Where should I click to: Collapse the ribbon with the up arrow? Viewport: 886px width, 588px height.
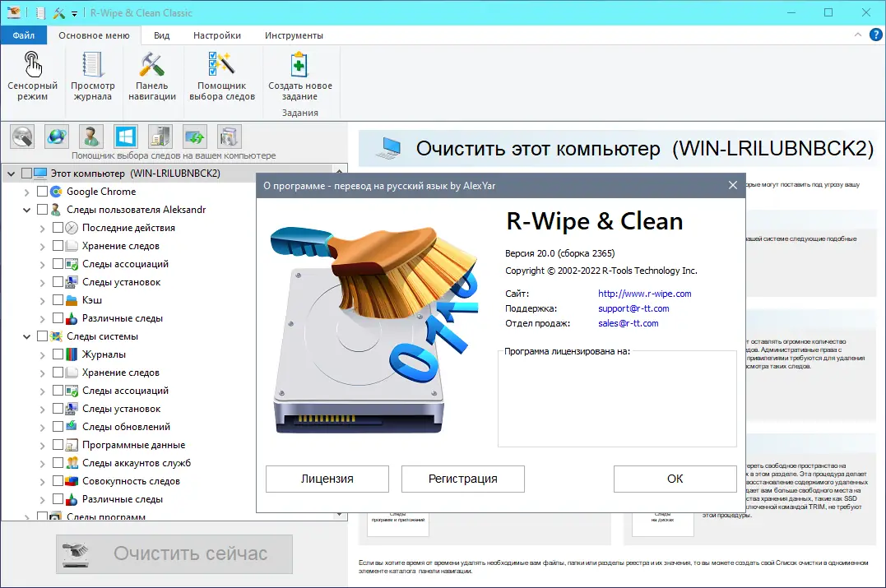[x=858, y=35]
